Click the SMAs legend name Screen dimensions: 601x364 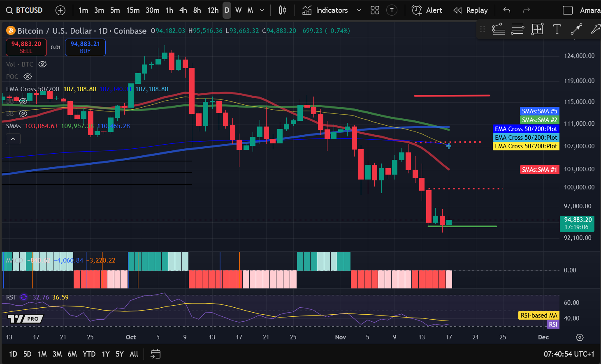14,126
